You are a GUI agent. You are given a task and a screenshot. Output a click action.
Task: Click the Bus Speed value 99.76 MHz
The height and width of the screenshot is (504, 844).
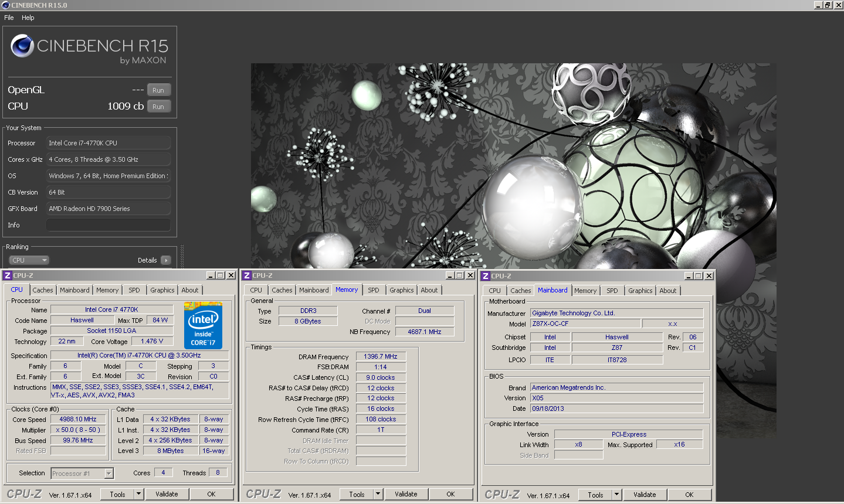coord(78,440)
